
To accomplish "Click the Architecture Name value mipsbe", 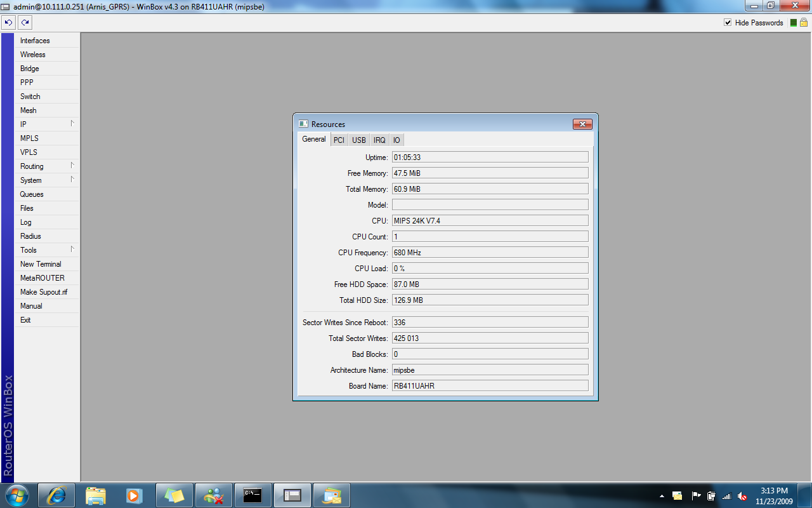I will [x=490, y=370].
